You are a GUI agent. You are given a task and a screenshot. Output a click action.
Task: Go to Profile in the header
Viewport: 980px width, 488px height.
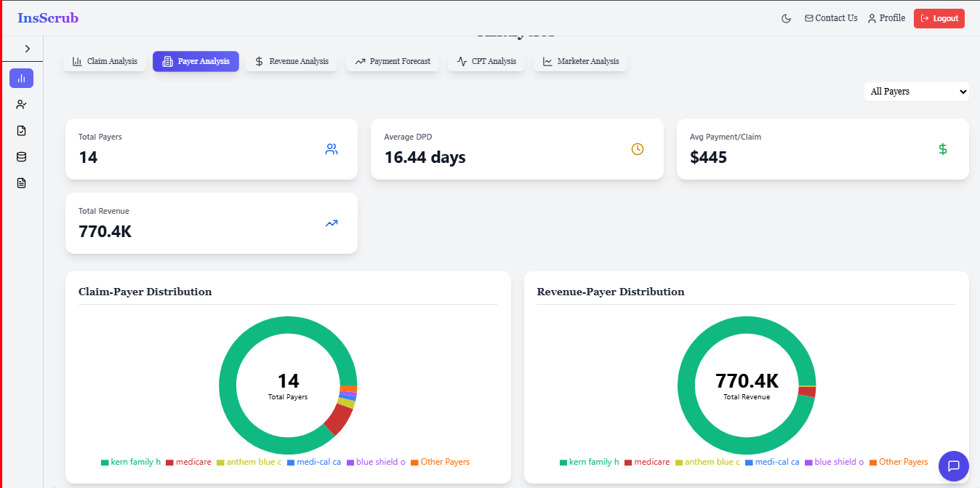pyautogui.click(x=886, y=18)
